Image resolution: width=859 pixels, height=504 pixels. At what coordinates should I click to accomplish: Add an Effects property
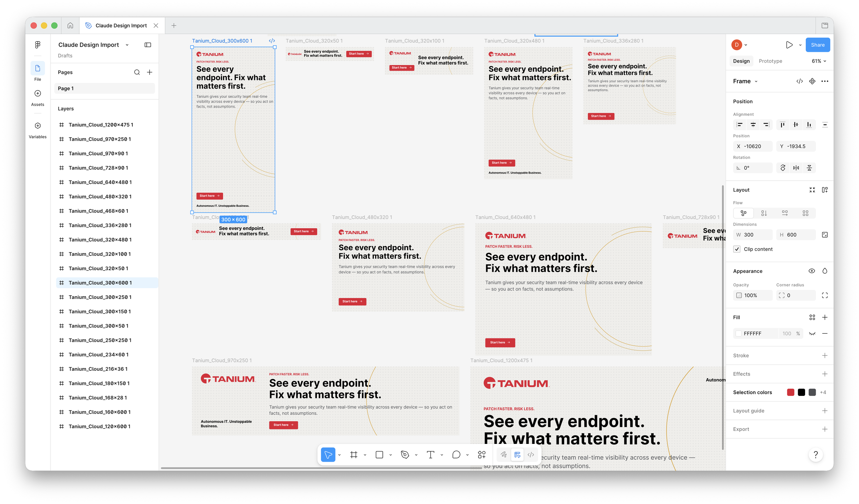(825, 374)
